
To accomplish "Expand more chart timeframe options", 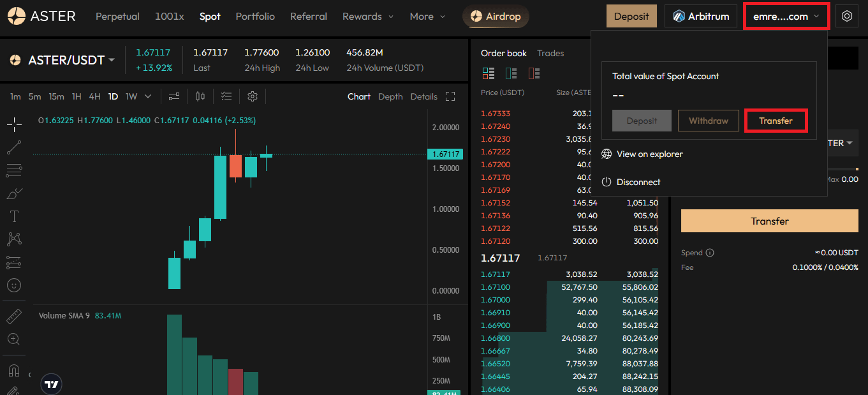I will pyautogui.click(x=148, y=96).
